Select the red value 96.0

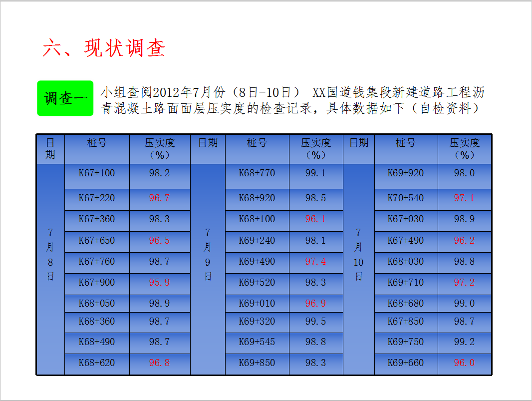(465, 363)
